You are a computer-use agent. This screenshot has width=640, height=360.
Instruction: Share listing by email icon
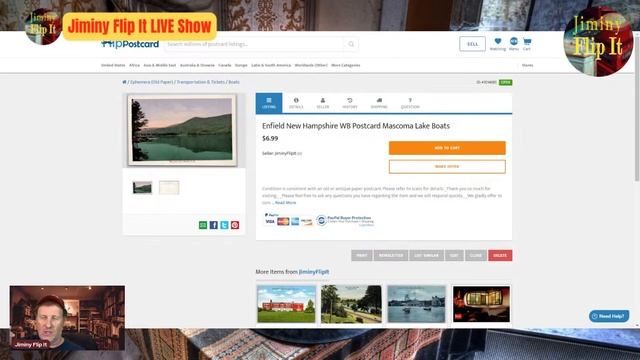(x=203, y=225)
